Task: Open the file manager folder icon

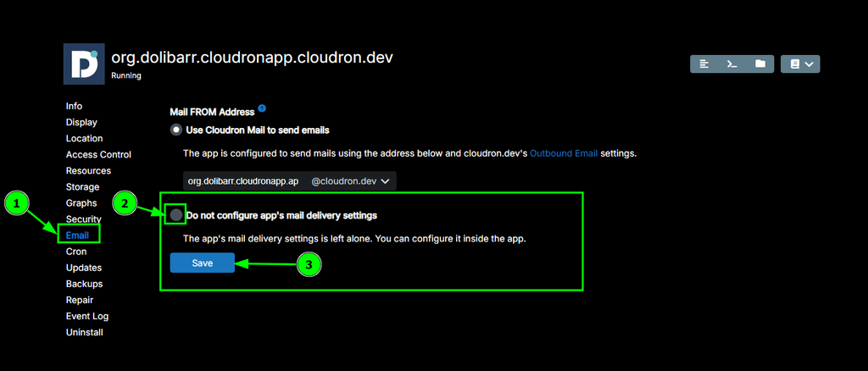Action: click(760, 64)
